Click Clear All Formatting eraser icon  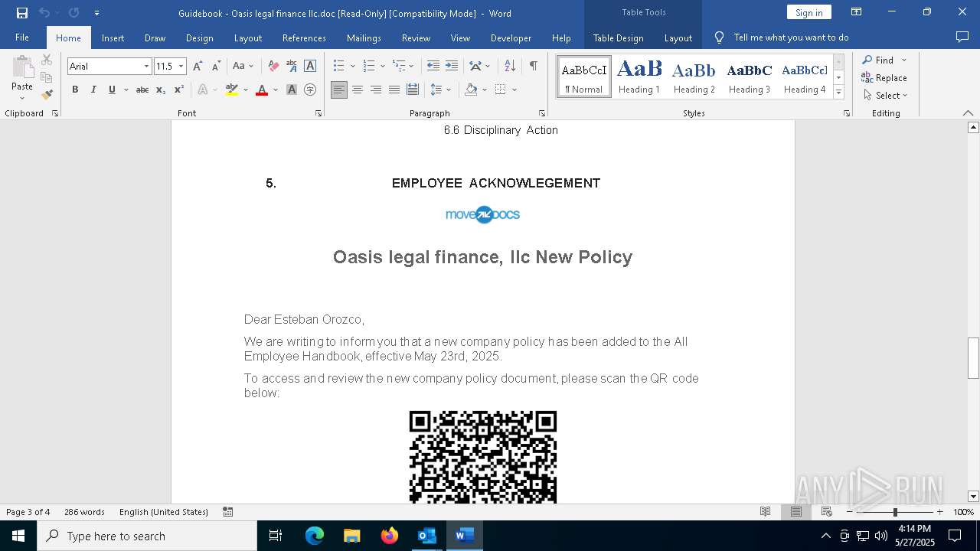click(x=273, y=67)
